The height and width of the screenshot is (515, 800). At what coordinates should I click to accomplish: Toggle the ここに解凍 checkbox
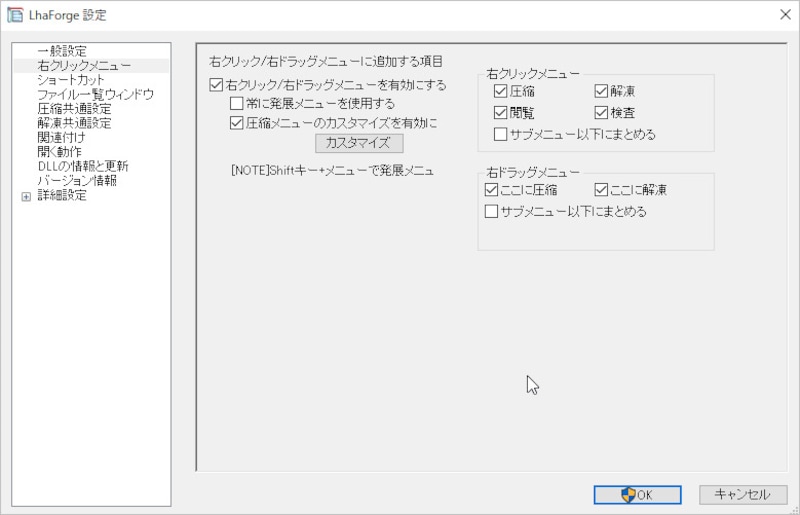[601, 190]
